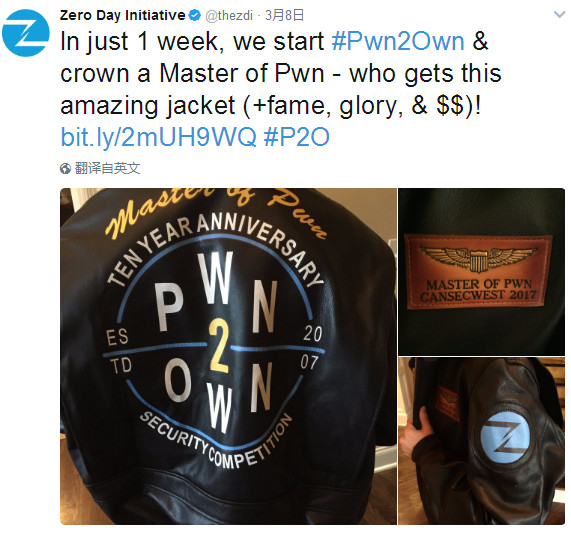Open the @thezdi handle link
571x533 pixels.
tap(229, 16)
